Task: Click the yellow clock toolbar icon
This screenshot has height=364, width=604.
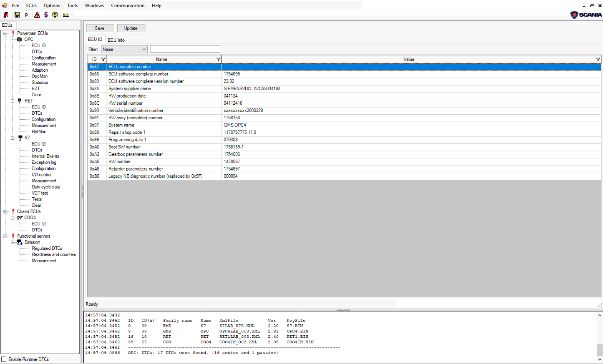Action: [55, 15]
